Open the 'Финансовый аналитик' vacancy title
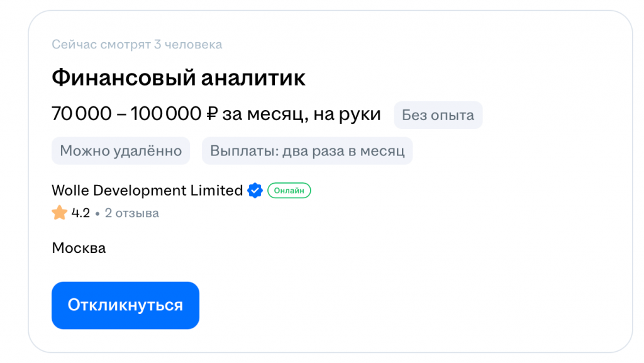Screen dimensions: 644x363 pyautogui.click(x=178, y=77)
